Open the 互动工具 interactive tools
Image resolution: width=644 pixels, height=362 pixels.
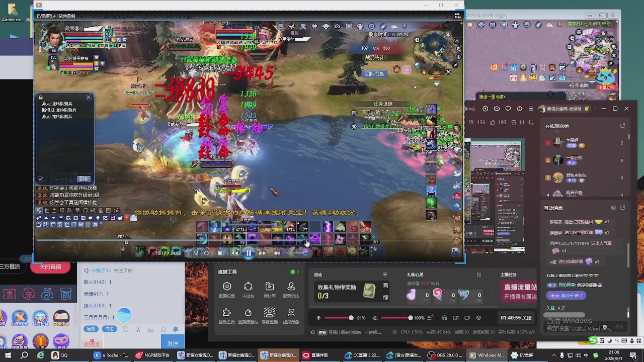[x=227, y=316]
